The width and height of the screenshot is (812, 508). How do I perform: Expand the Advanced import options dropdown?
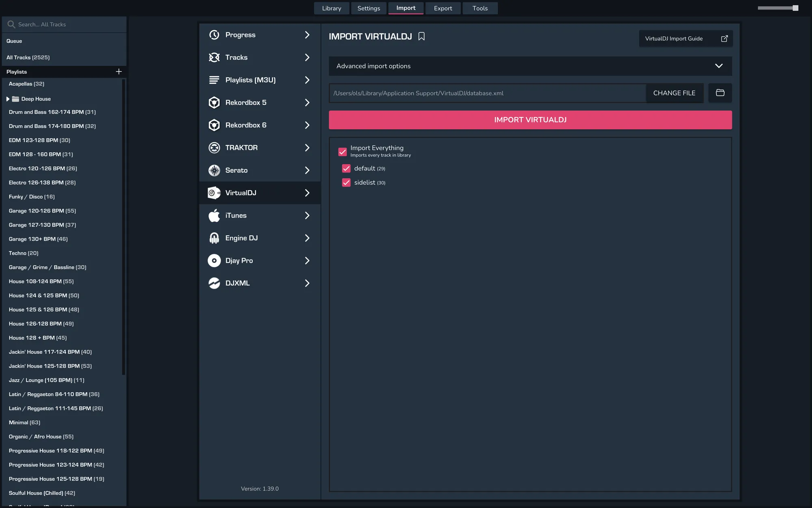point(718,66)
